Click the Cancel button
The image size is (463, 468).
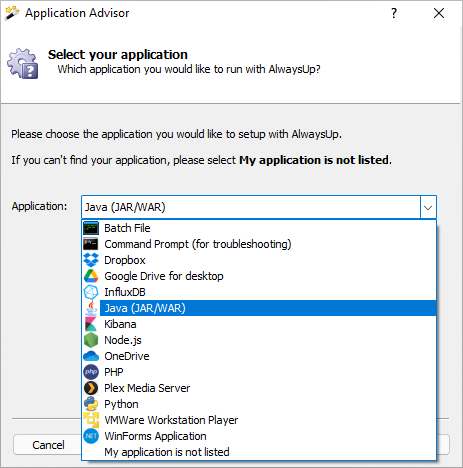(48, 445)
